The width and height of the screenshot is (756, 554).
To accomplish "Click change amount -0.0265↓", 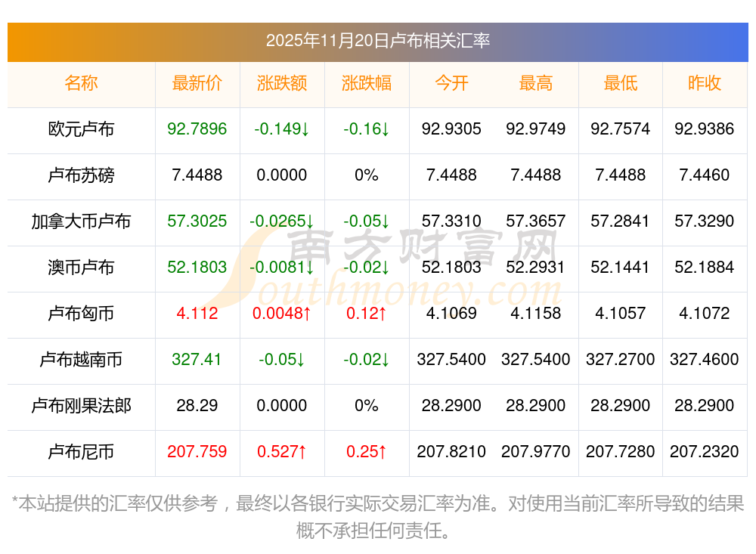I will (282, 221).
